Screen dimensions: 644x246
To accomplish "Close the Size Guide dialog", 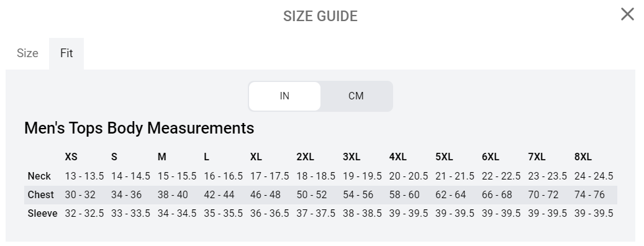I will (x=627, y=14).
